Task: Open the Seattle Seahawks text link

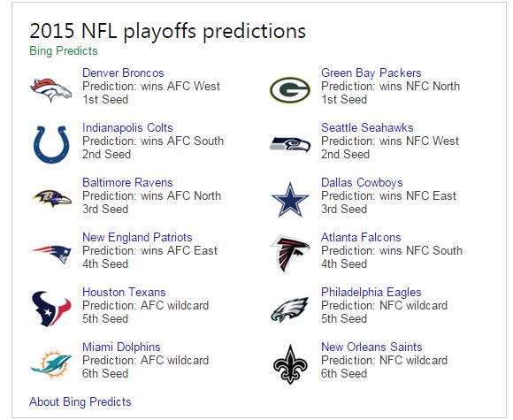Action: tap(367, 127)
